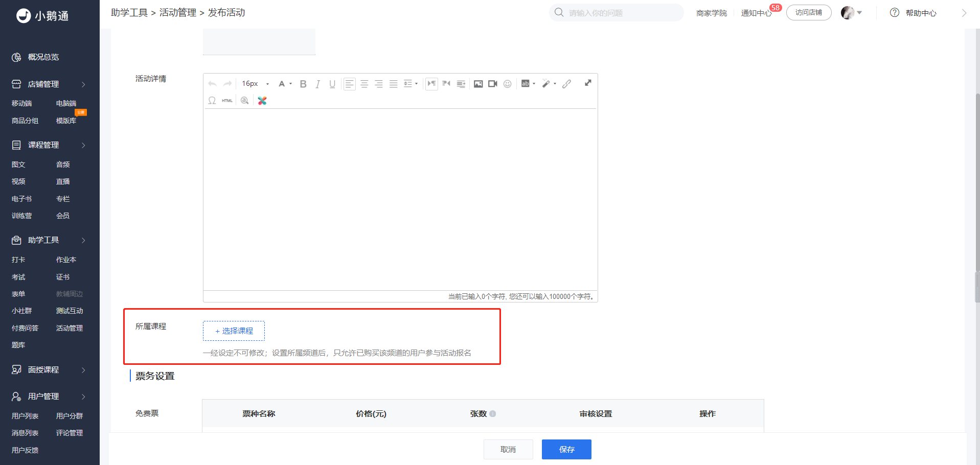Open the 通知中心 link
The image size is (980, 465).
coord(757,13)
